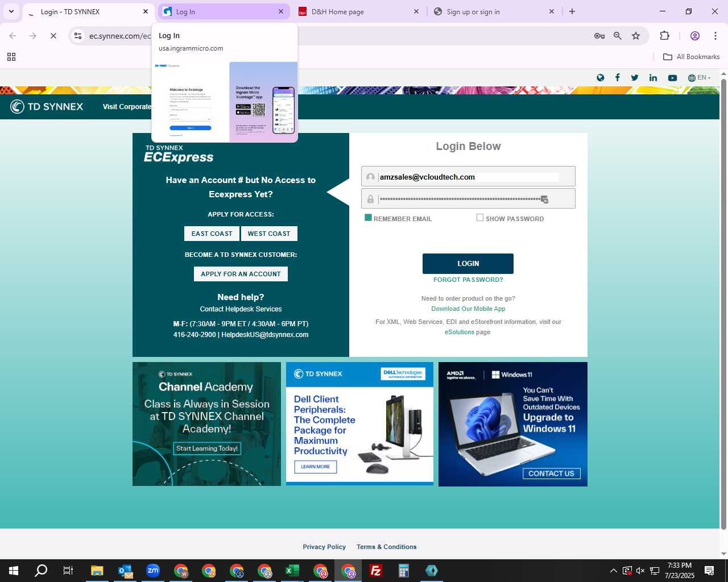
Task: Click the FORGOT PASSWORD? link
Action: (468, 280)
